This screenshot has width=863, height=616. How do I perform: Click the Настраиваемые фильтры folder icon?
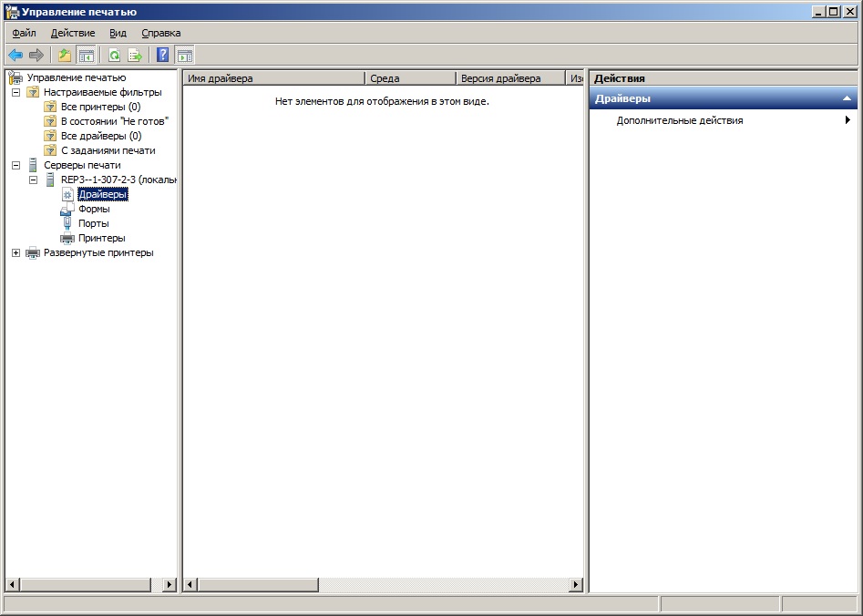(33, 92)
